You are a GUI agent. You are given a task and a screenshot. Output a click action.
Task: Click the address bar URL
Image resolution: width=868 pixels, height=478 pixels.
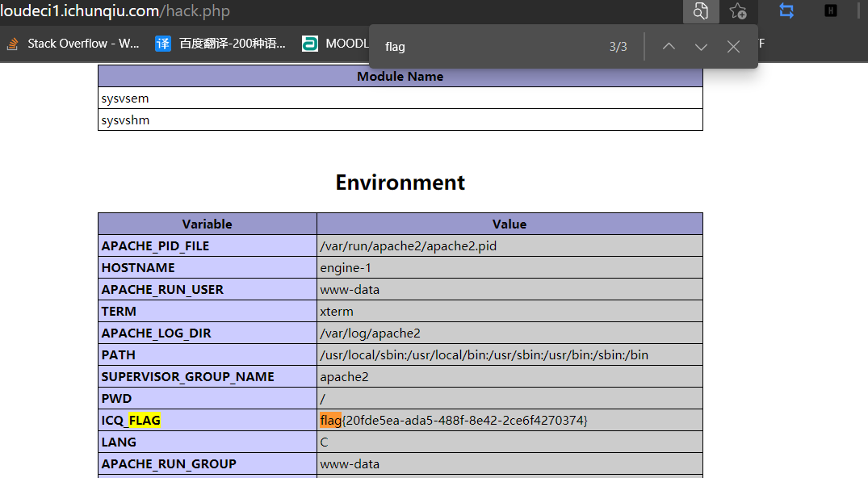[x=115, y=11]
